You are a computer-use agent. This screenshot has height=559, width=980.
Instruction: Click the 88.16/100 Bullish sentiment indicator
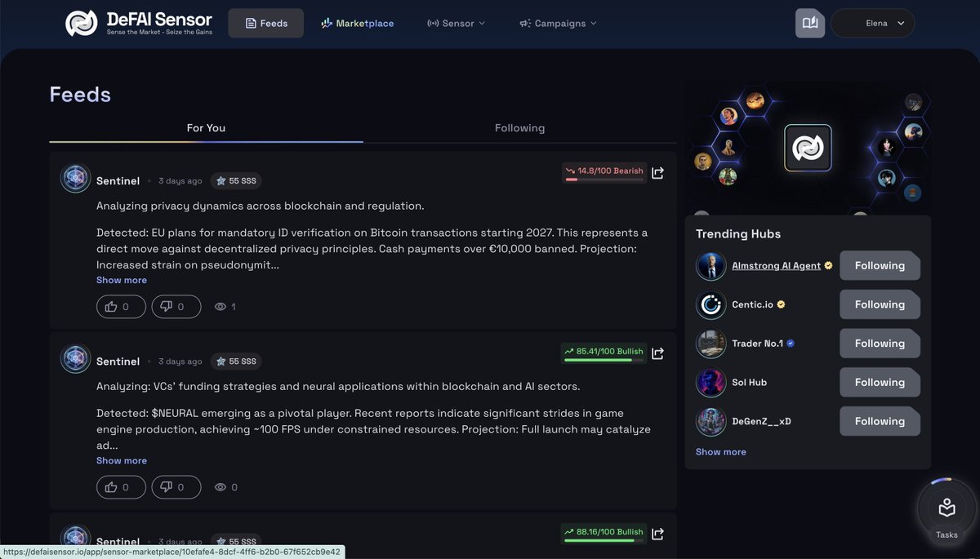coord(604,533)
